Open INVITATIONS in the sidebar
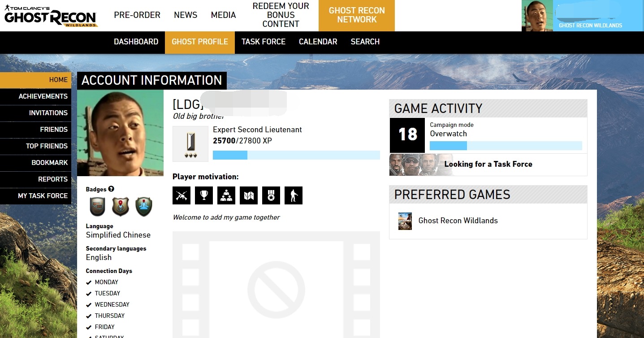 35,113
